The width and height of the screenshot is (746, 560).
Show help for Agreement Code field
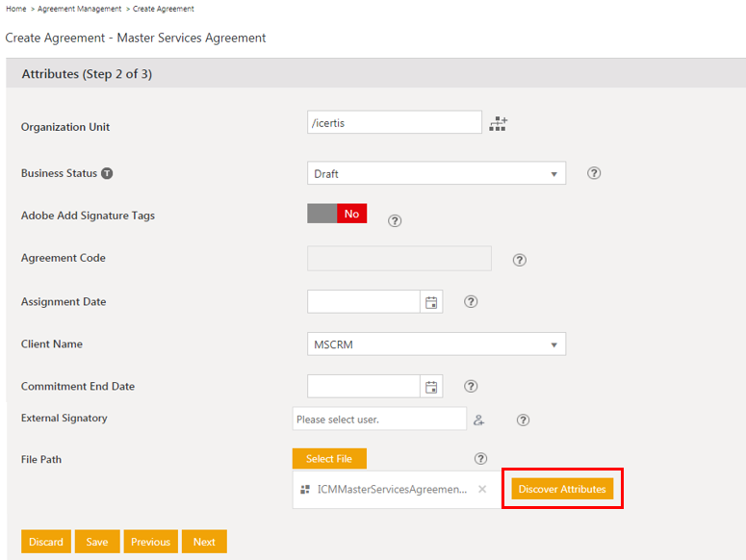520,260
